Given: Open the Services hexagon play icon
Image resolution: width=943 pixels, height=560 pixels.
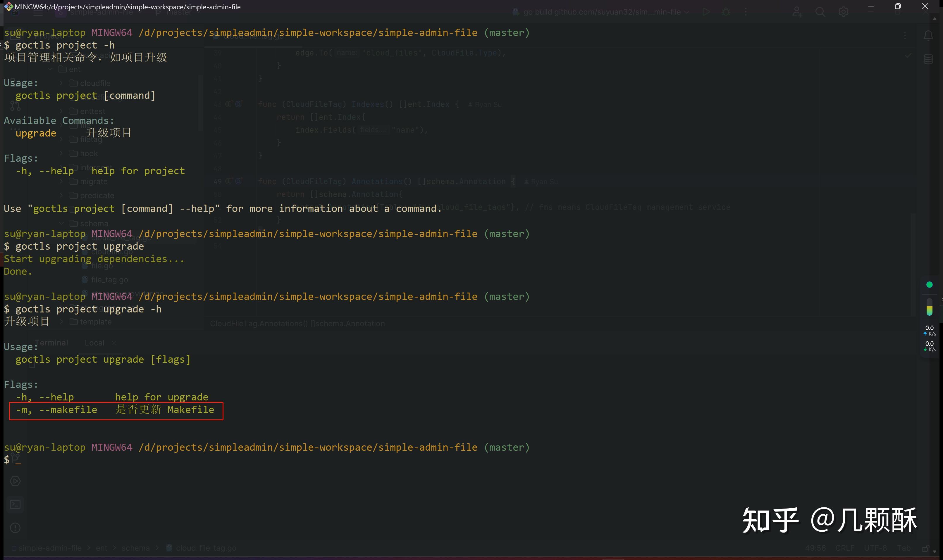Looking at the screenshot, I should pos(15,481).
